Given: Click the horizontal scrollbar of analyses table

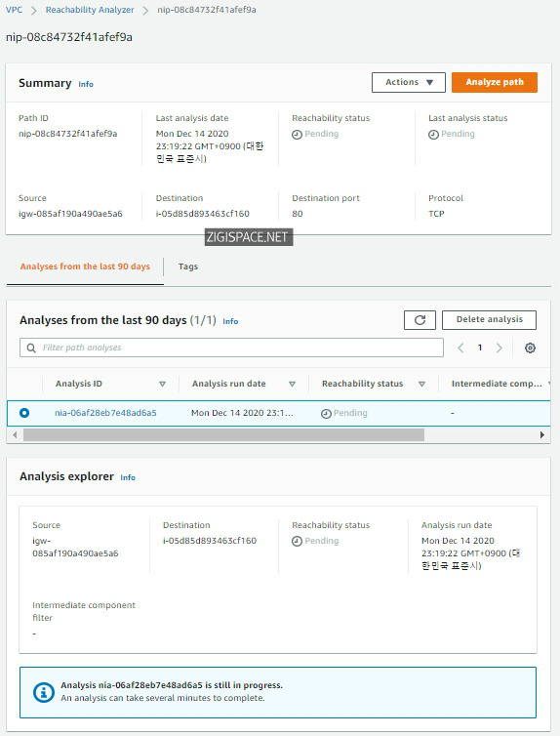Looking at the screenshot, I should click(223, 434).
